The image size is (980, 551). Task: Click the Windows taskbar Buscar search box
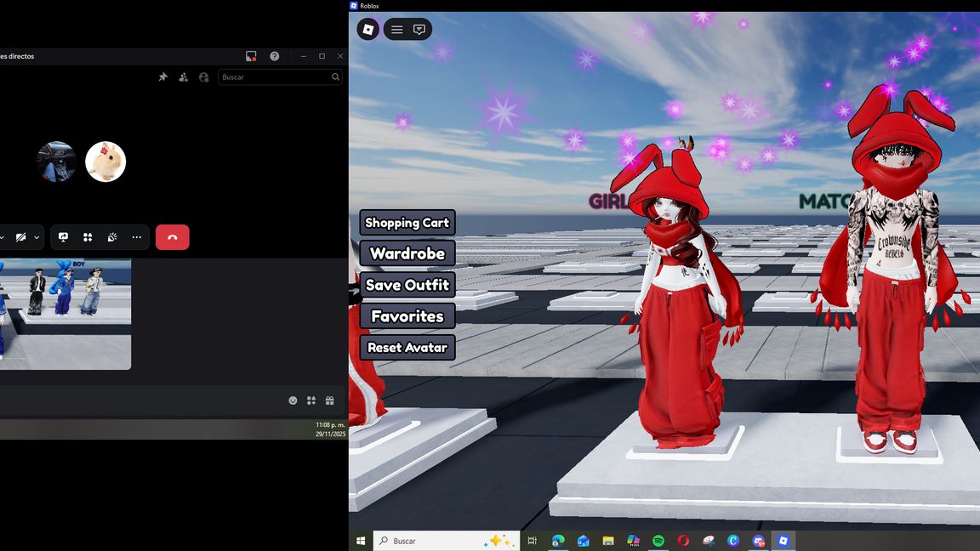click(447, 541)
